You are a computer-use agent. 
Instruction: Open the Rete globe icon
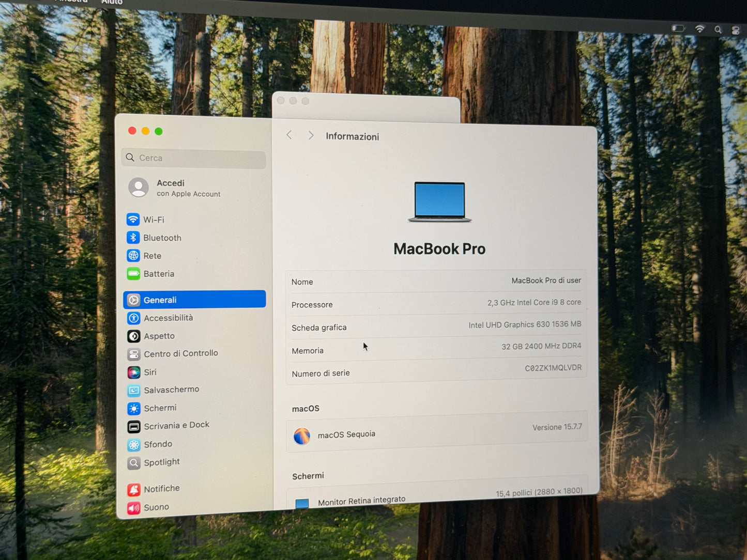[x=133, y=255]
